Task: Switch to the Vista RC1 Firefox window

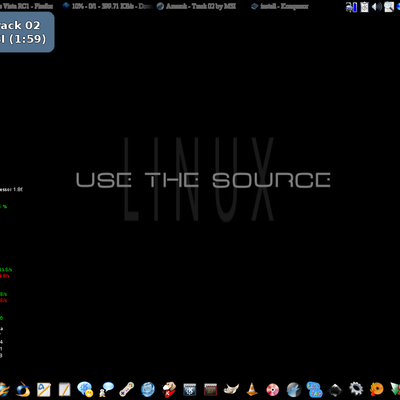Action: click(x=26, y=6)
